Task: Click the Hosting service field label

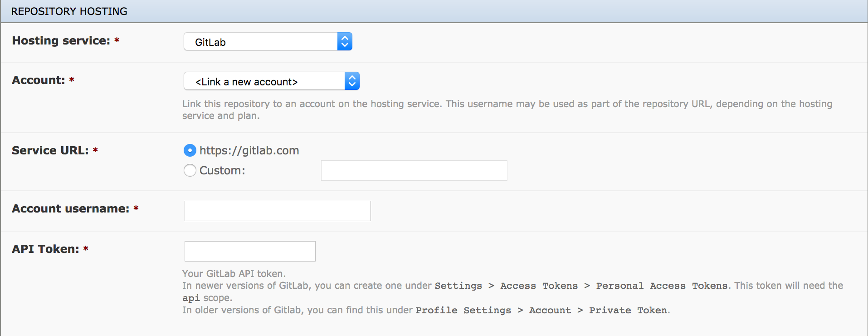Action: pos(61,40)
